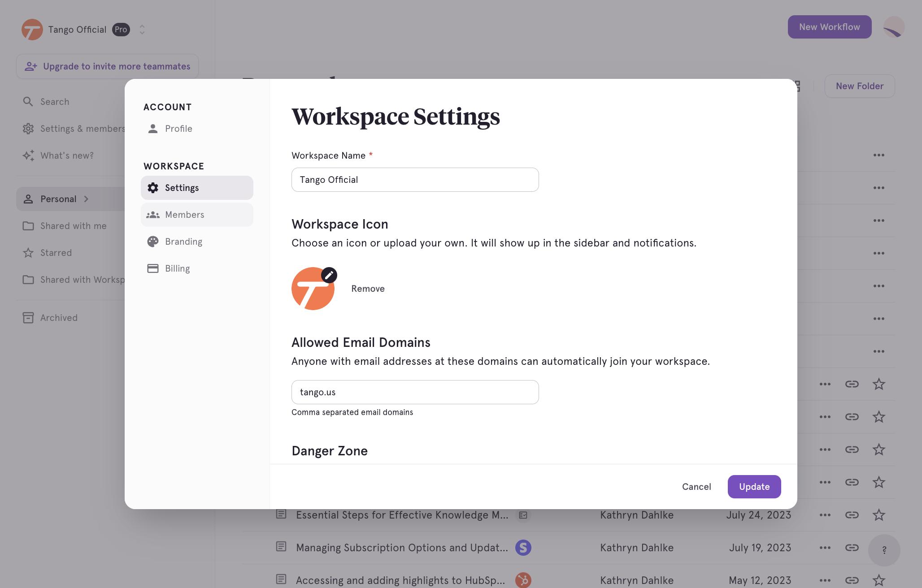The height and width of the screenshot is (588, 922).
Task: Open Managing Subscription Options and Updat... workflow
Action: tap(402, 548)
